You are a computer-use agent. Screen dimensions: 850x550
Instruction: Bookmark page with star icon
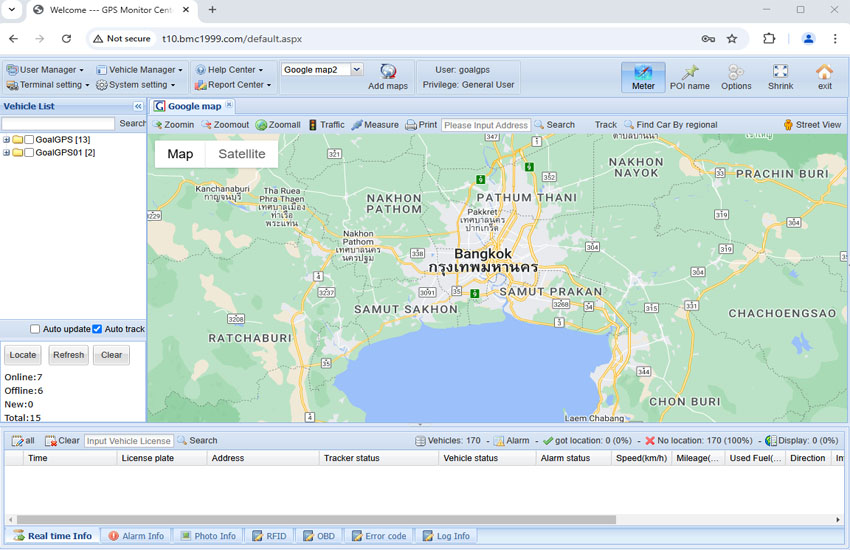pyautogui.click(x=732, y=38)
